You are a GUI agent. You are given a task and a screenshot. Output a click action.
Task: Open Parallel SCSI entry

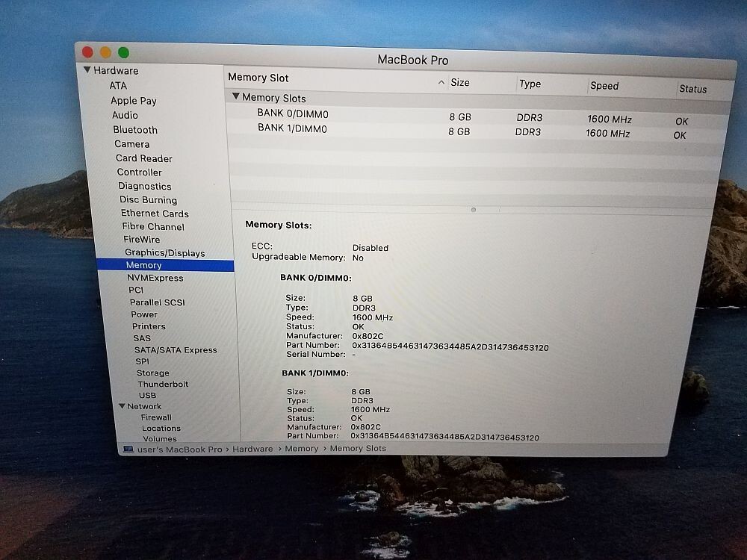(157, 302)
